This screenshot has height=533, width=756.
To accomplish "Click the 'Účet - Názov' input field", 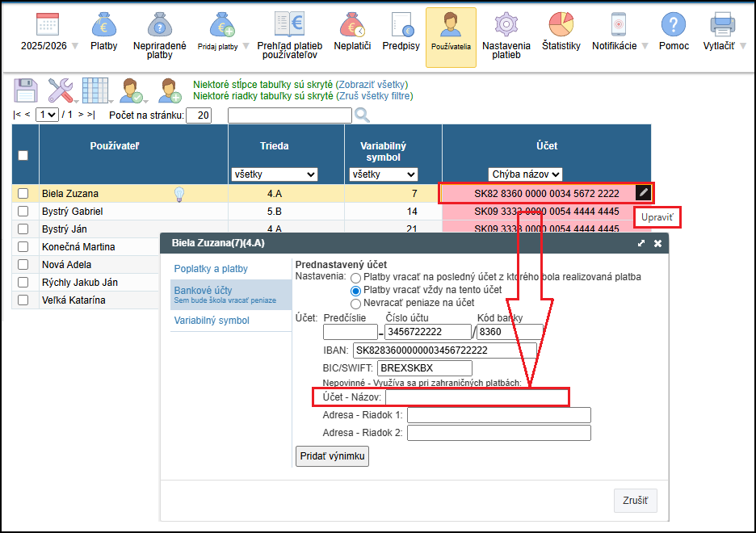I will point(477,397).
